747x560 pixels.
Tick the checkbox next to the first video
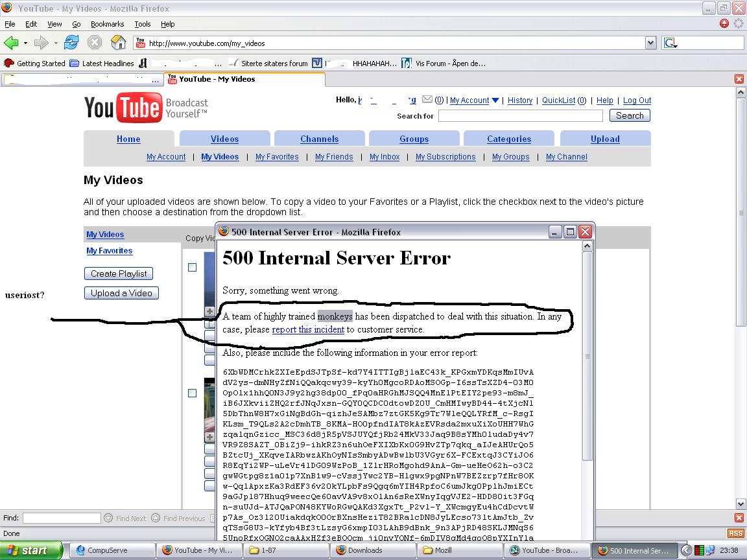click(x=193, y=268)
